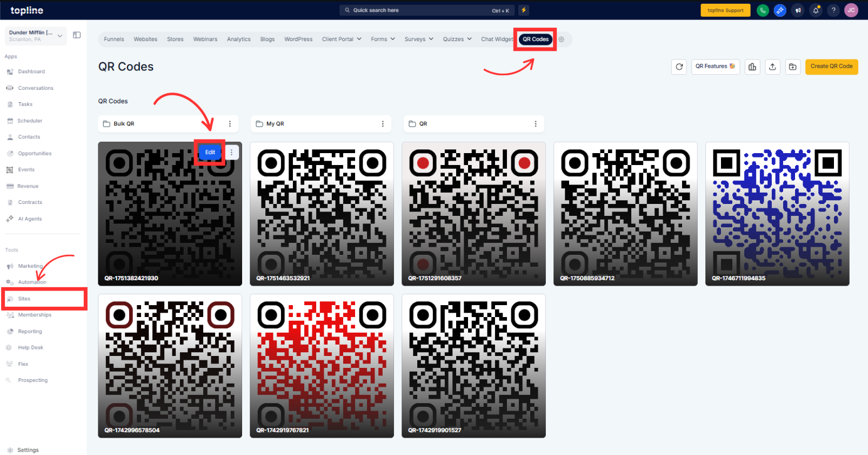Screen dimensions: 868x455
Task: Open the Bulk QR folder options menu
Action: 230,124
